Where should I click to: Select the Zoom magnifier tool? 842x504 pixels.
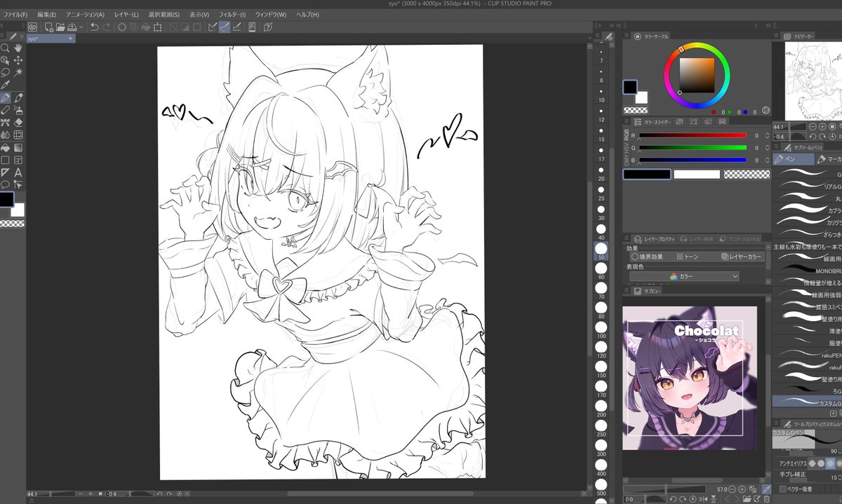5,48
